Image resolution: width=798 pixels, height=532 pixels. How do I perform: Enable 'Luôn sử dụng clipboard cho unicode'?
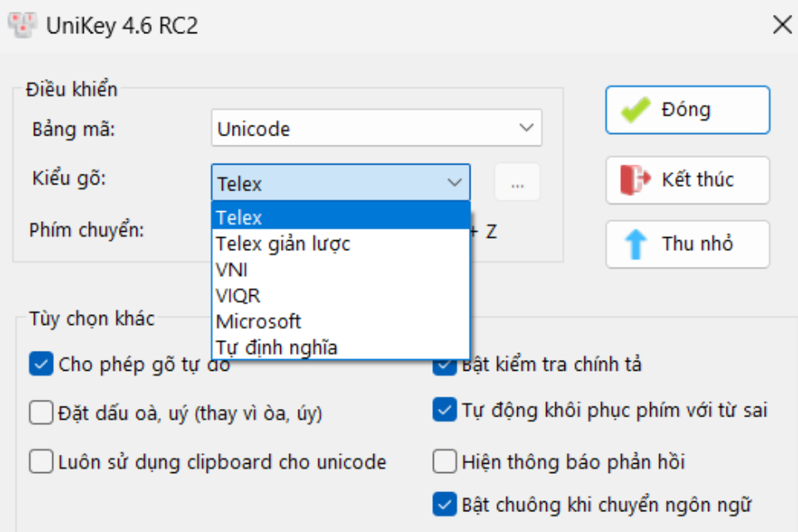(41, 461)
